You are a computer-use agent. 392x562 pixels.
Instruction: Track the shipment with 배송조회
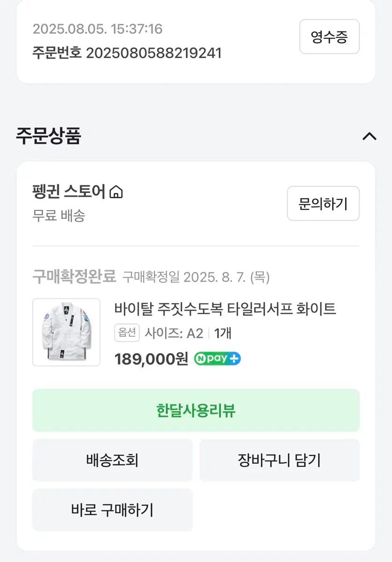point(112,460)
